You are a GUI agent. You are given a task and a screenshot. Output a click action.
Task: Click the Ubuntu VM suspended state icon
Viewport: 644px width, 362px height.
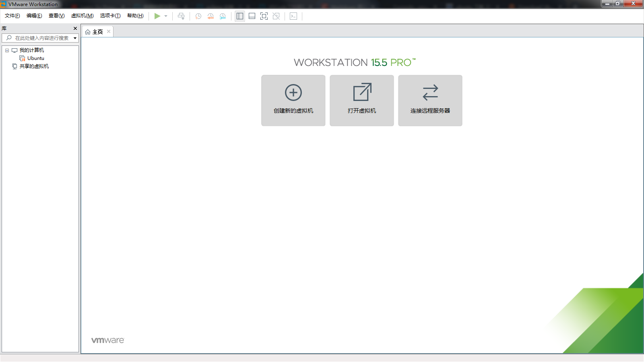(22, 58)
